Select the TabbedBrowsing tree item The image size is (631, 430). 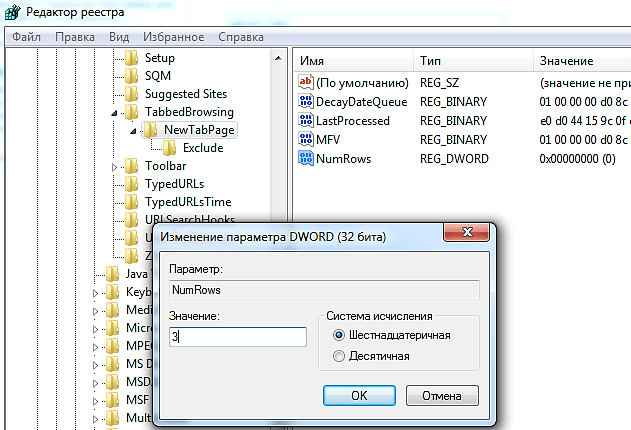[189, 112]
